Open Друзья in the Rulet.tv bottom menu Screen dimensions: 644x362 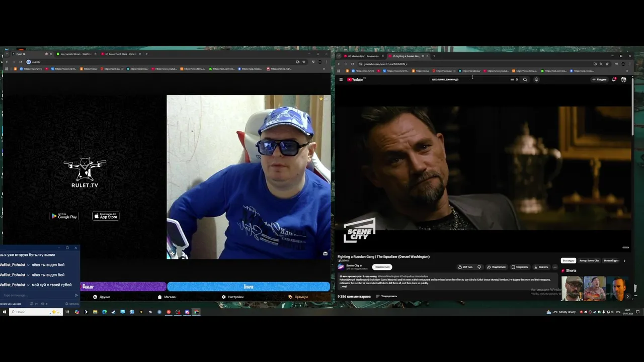click(x=101, y=297)
